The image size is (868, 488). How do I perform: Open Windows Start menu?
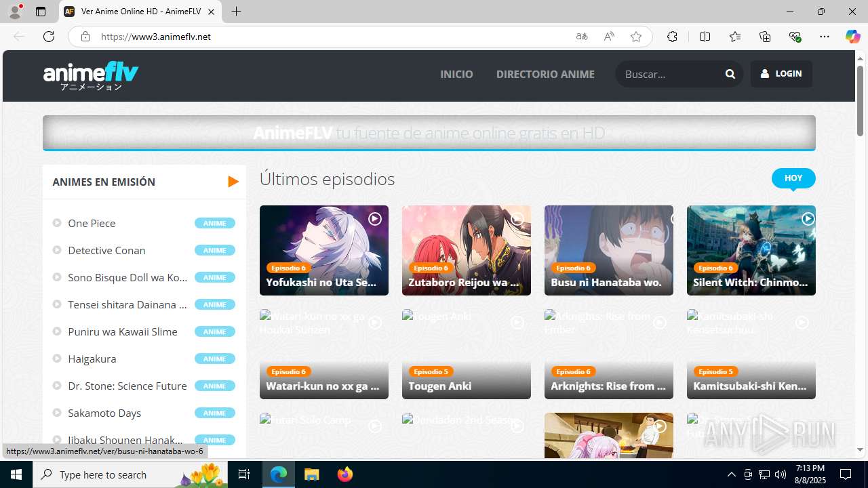point(16,474)
